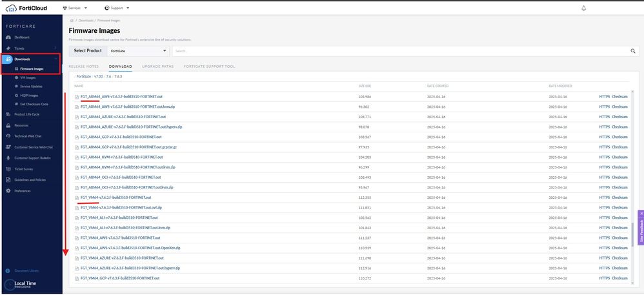The height and width of the screenshot is (295, 644).
Task: Sort by Date Created column header
Action: [x=438, y=86]
